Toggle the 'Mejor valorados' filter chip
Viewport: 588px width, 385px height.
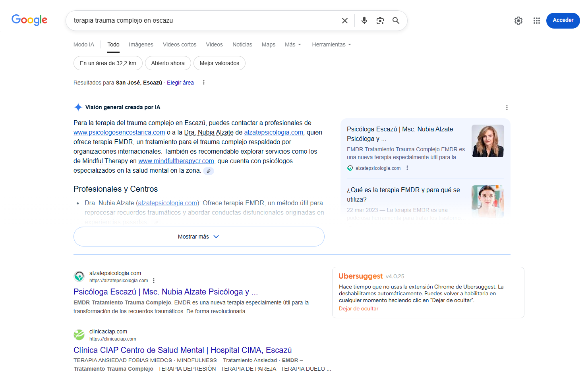[x=219, y=63]
